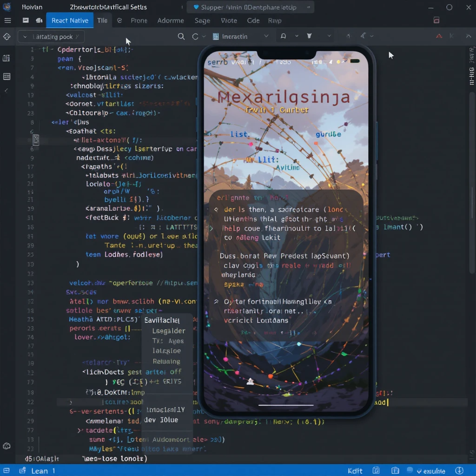Viewport: 476px width, 476px height.
Task: Open the hamburger menu in the top-left
Action: click(x=7, y=20)
